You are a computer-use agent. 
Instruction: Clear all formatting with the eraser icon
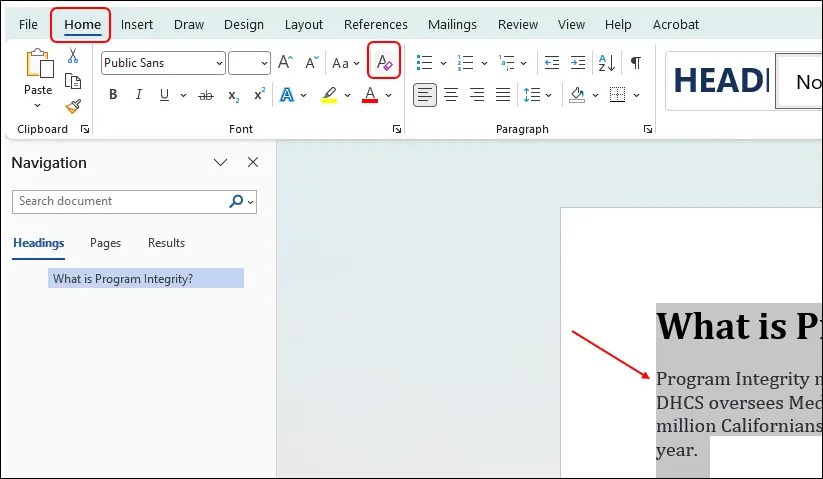(x=384, y=62)
